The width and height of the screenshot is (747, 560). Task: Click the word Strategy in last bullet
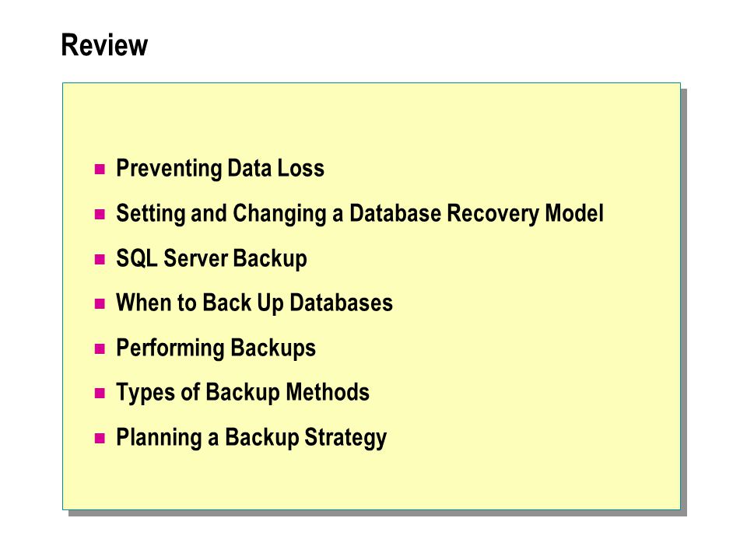[x=345, y=438]
